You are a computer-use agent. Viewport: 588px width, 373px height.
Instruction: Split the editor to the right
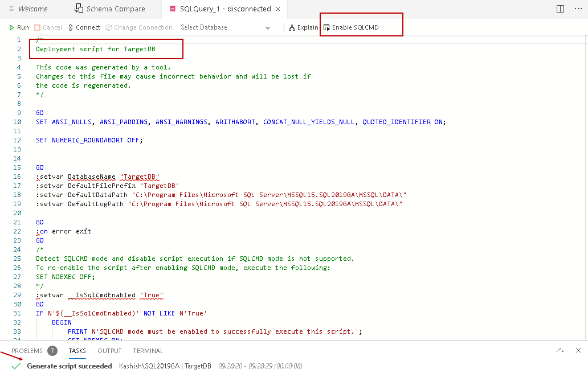tap(560, 9)
